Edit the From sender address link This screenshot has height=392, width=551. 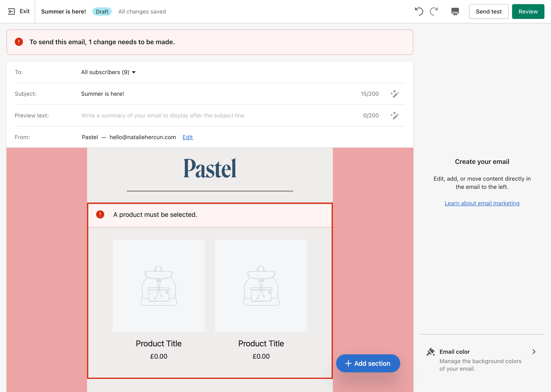[x=187, y=137]
